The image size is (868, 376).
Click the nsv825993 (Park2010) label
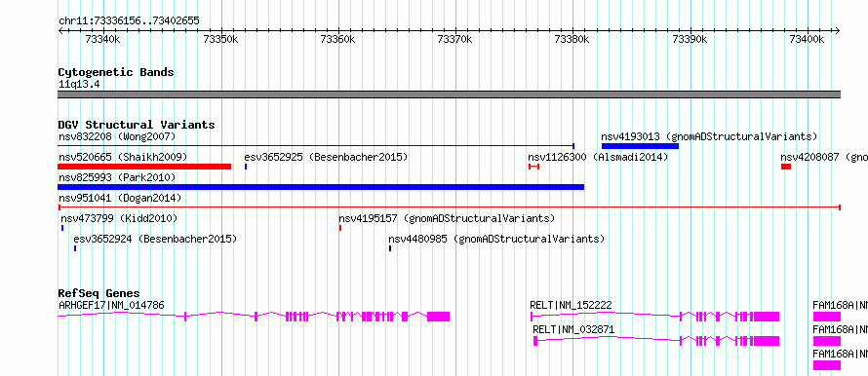tap(117, 177)
